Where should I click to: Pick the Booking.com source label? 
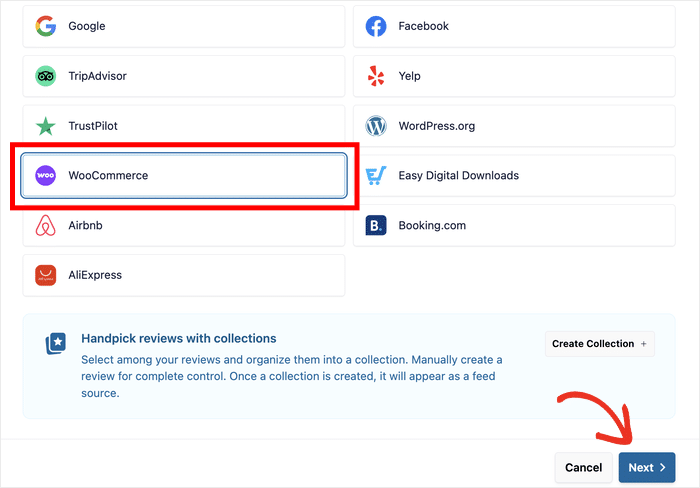point(432,225)
